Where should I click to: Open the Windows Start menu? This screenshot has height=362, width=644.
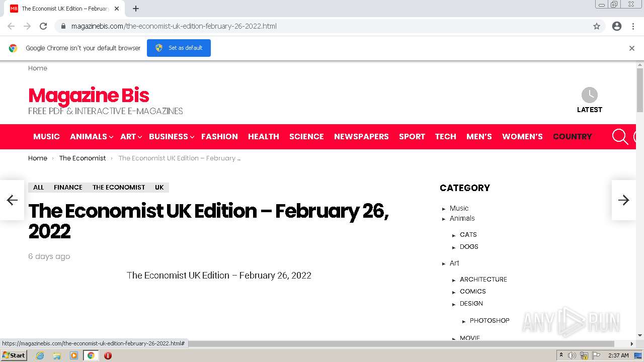pyautogui.click(x=14, y=355)
